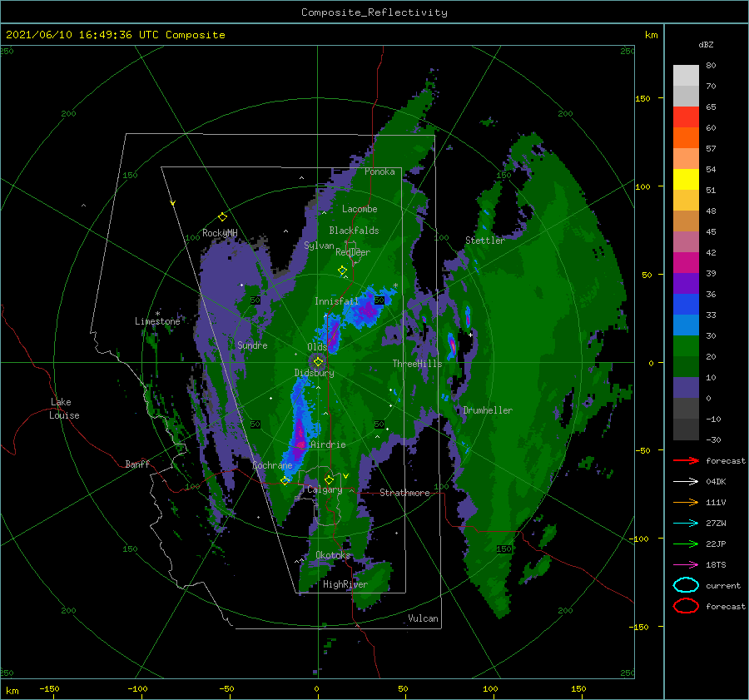This screenshot has height=700, width=749.
Task: Click the white 04DK arrow icon
Action: point(686,481)
